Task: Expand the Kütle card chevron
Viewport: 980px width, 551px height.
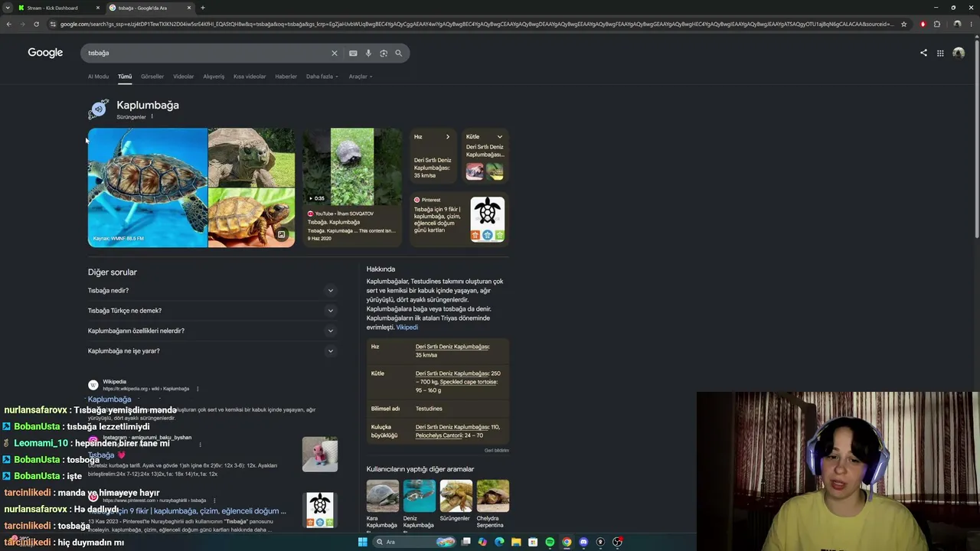Action: coord(500,137)
